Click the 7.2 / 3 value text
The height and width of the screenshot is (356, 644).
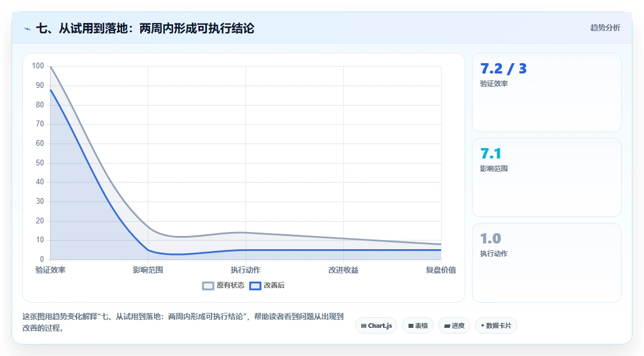pos(504,68)
